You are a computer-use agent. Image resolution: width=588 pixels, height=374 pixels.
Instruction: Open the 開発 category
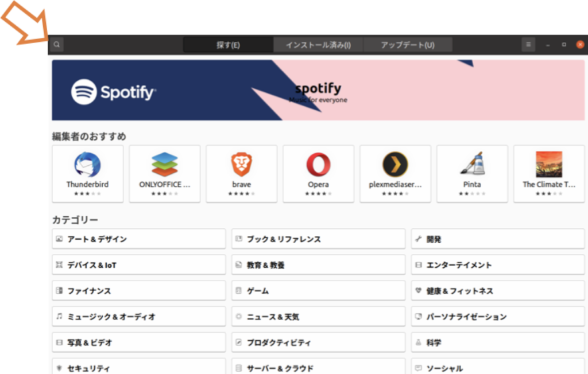tap(498, 239)
